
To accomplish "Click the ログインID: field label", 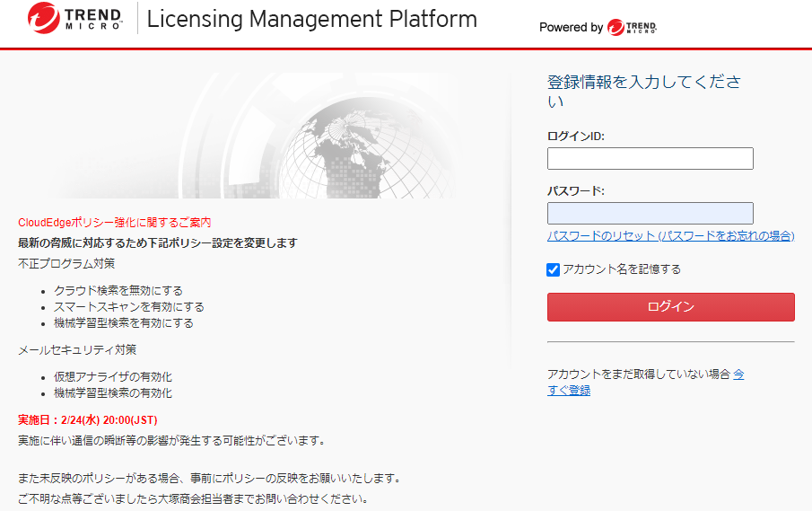I will coord(576,137).
